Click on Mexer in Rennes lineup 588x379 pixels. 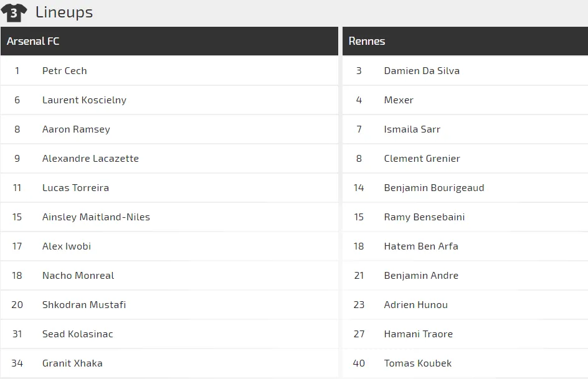point(399,100)
